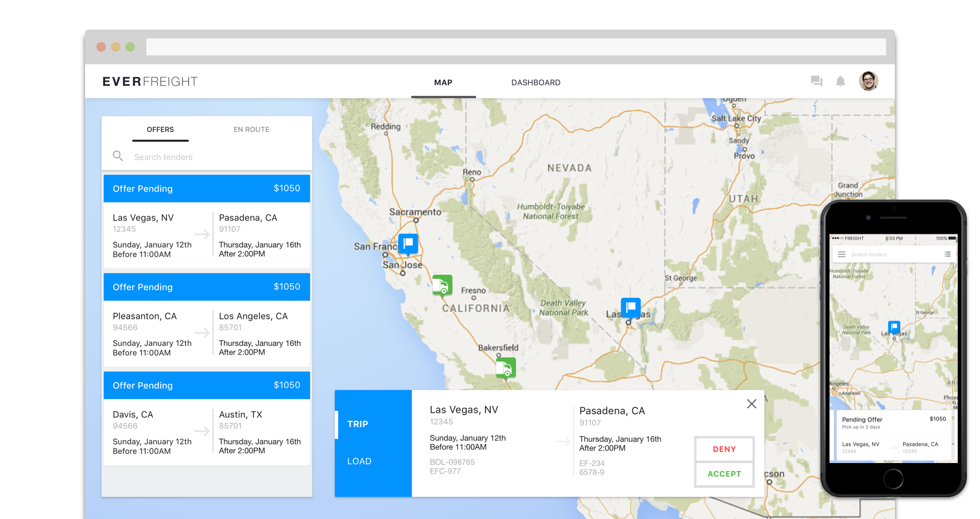Screen dimensions: 980x519
Task: Select the EN ROUTE tab
Action: pyautogui.click(x=251, y=130)
